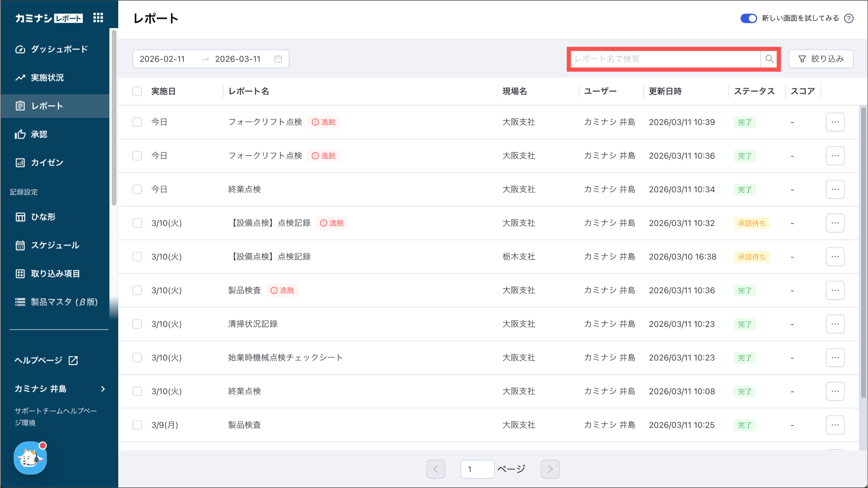Check the select-all header checkbox

[x=137, y=91]
